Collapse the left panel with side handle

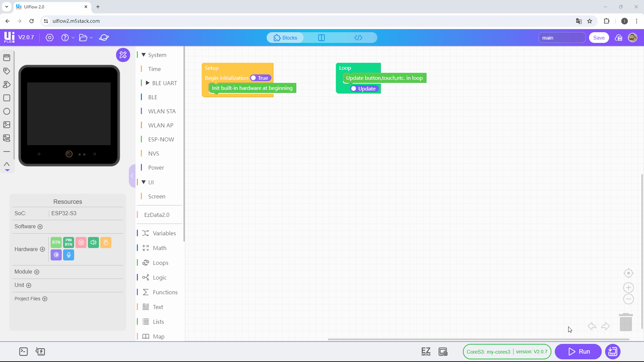point(132,176)
